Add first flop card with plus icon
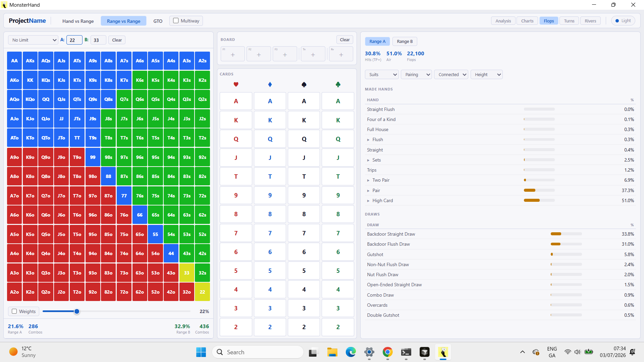This screenshot has width=644, height=362. 233,54
